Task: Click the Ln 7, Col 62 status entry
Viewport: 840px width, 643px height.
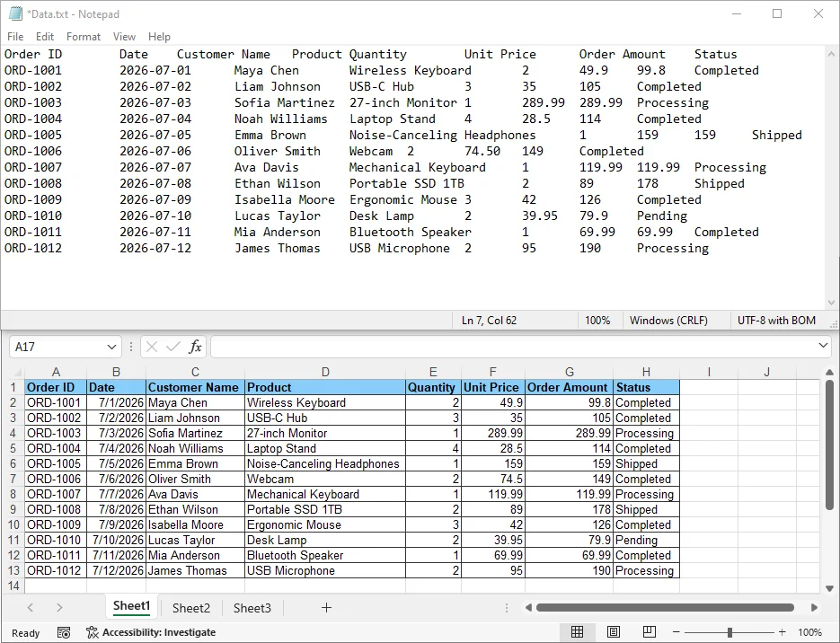Action: (489, 321)
